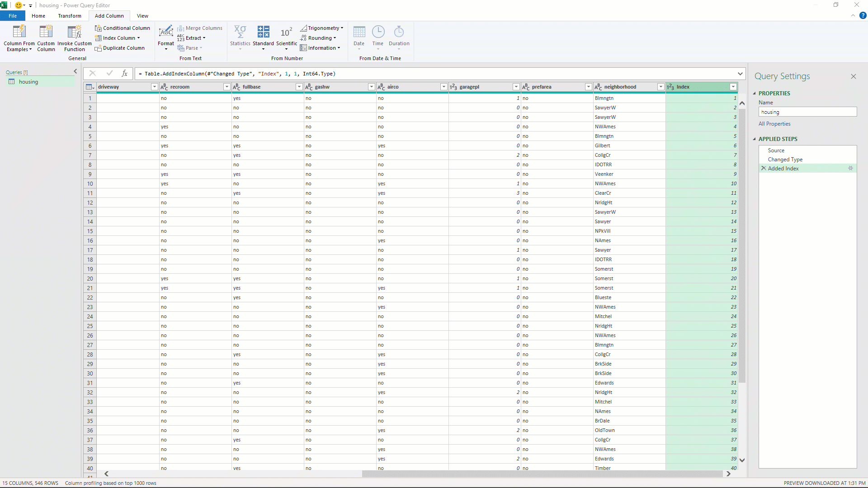Screen dimensions: 868x488
Task: Click the Added Index step settings gear
Action: click(850, 168)
